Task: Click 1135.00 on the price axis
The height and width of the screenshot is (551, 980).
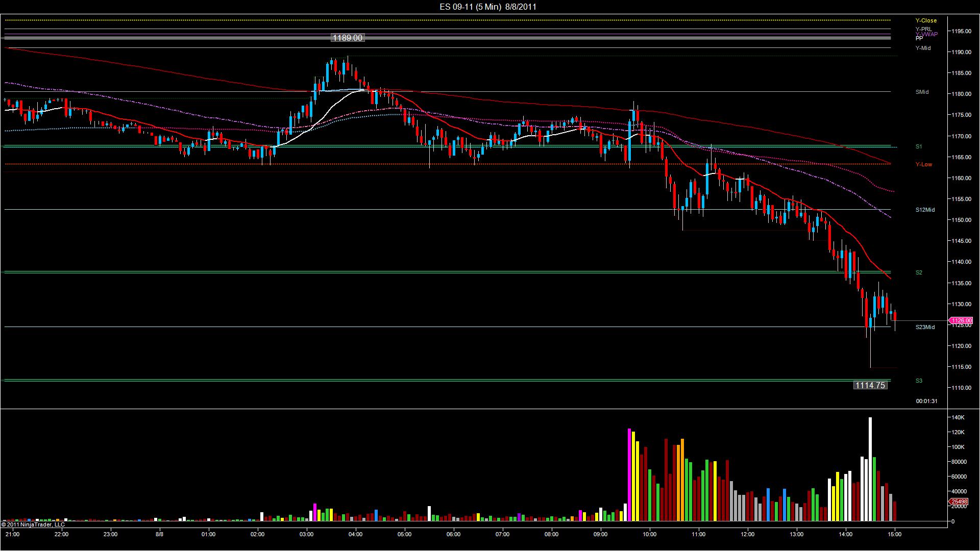Action: pyautogui.click(x=961, y=283)
